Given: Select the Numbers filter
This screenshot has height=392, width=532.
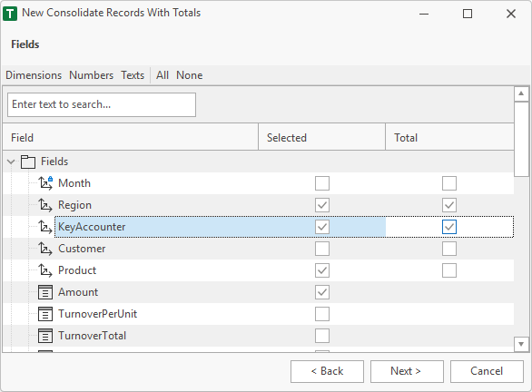Looking at the screenshot, I should [x=92, y=75].
